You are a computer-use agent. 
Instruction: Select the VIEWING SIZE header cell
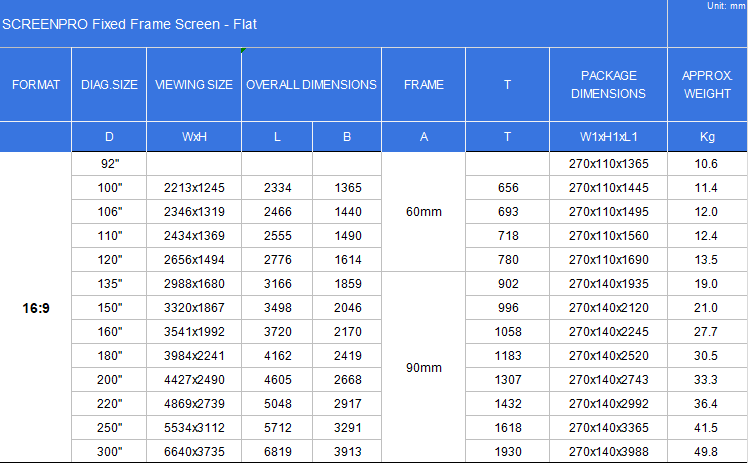(x=194, y=85)
